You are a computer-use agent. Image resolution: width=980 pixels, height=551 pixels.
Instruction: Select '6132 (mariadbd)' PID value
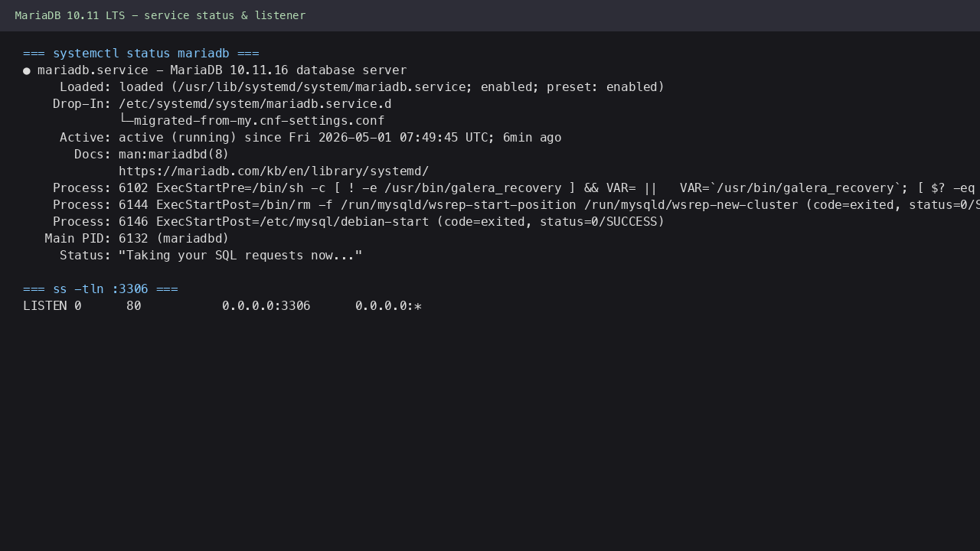174,239
